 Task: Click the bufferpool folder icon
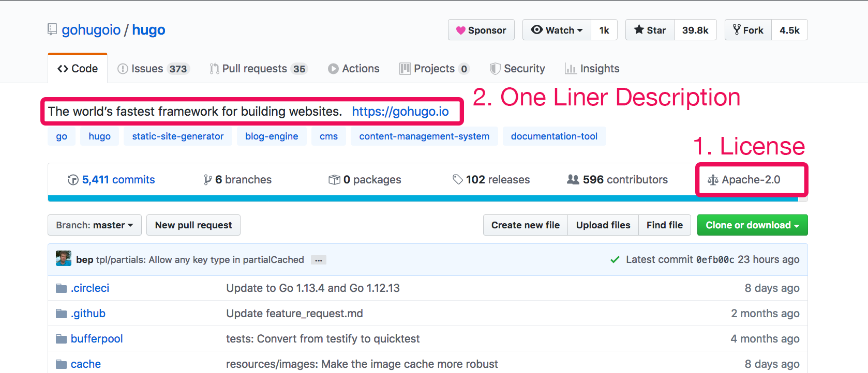pyautogui.click(x=61, y=339)
